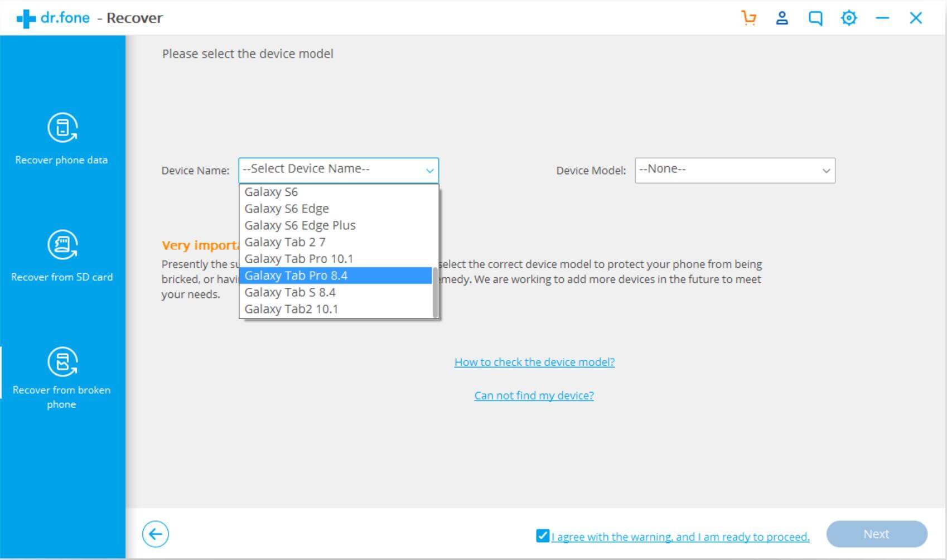
Task: Select Galaxy S6 Edge from the list
Action: pos(336,209)
